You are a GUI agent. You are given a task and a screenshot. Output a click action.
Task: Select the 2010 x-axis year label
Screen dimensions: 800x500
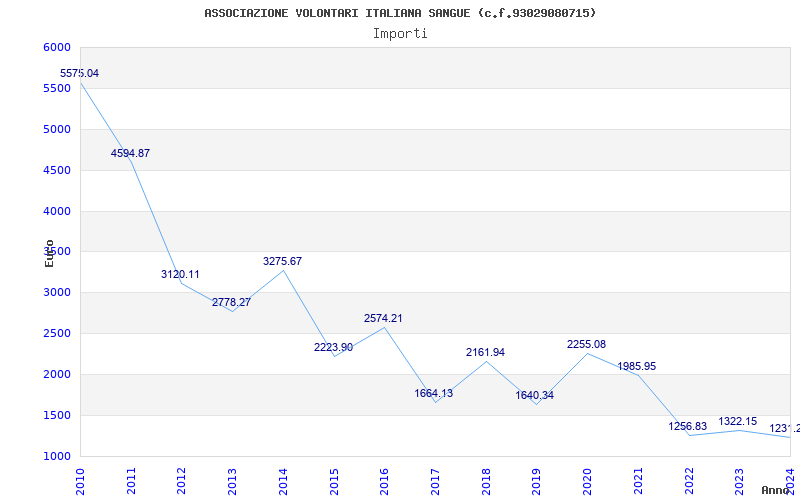pos(80,481)
